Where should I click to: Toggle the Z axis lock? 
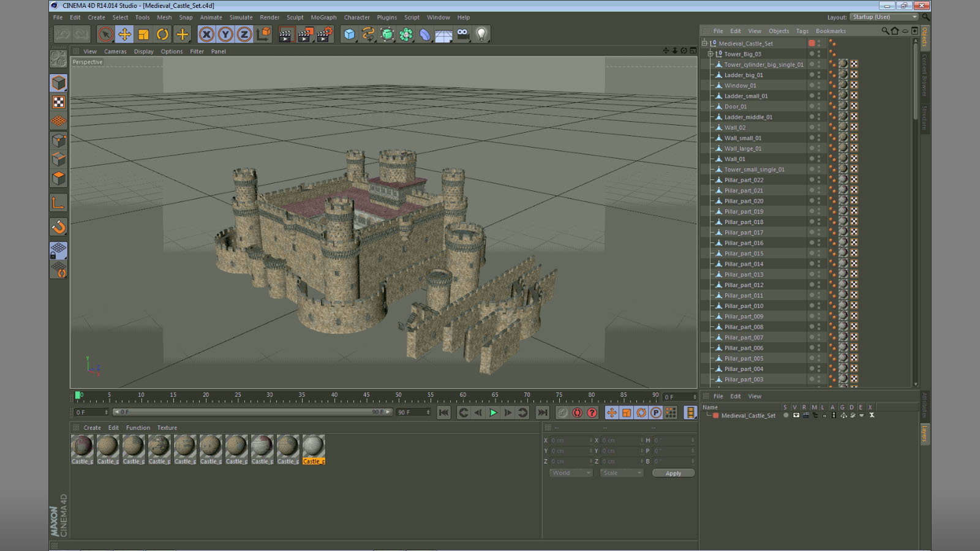(244, 34)
